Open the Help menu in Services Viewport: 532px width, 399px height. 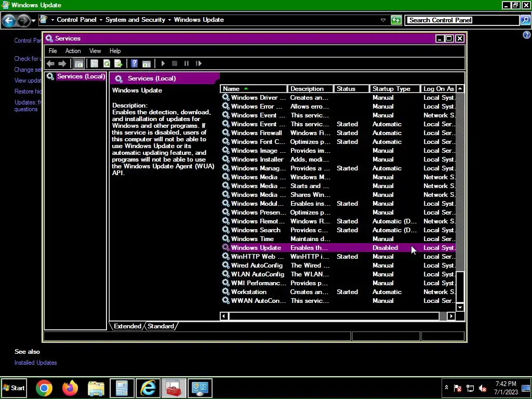[x=115, y=51]
